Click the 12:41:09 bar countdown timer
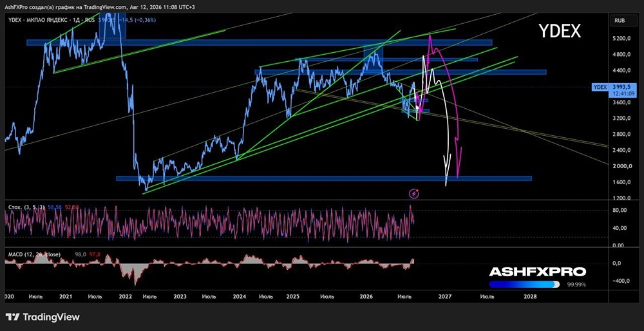 (x=624, y=93)
